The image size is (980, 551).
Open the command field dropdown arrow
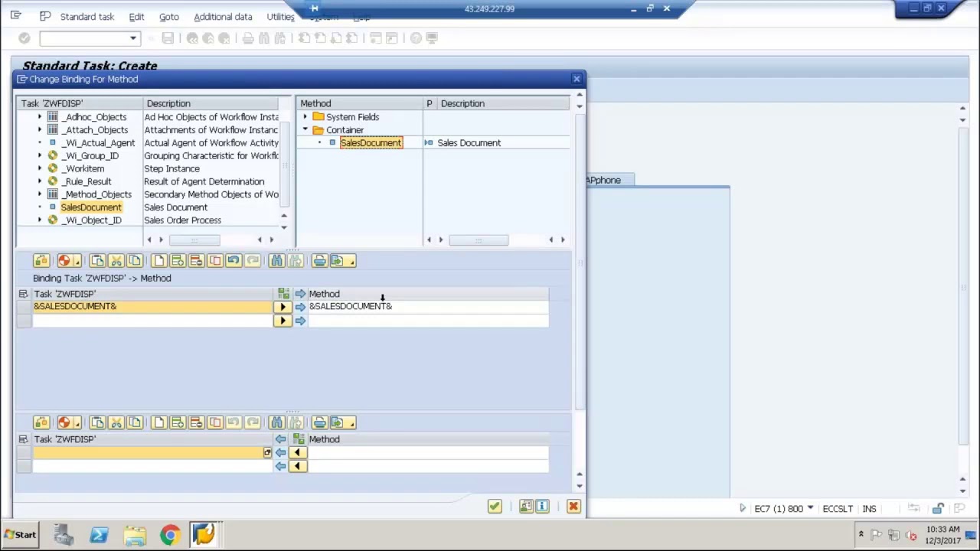(x=133, y=38)
